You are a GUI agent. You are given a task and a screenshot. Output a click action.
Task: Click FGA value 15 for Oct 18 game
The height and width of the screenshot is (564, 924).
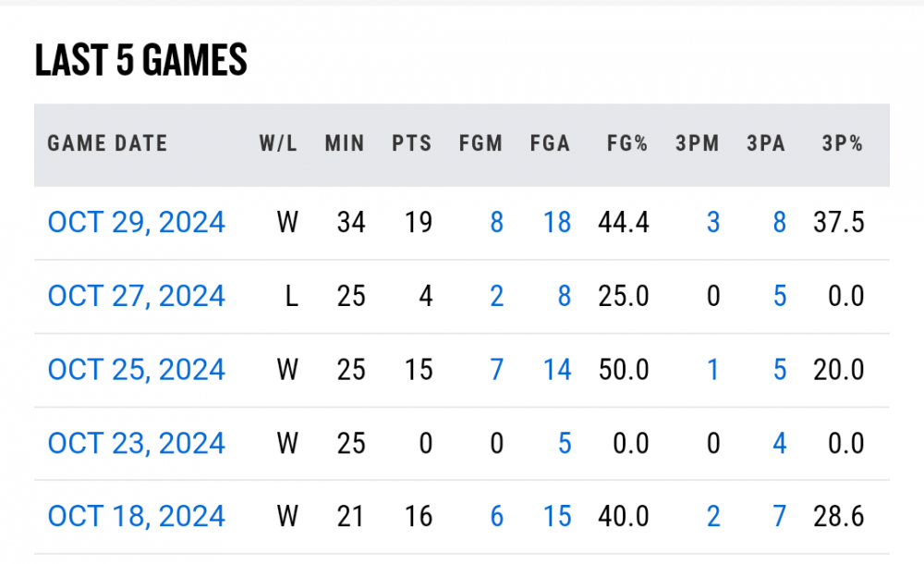[x=557, y=516]
